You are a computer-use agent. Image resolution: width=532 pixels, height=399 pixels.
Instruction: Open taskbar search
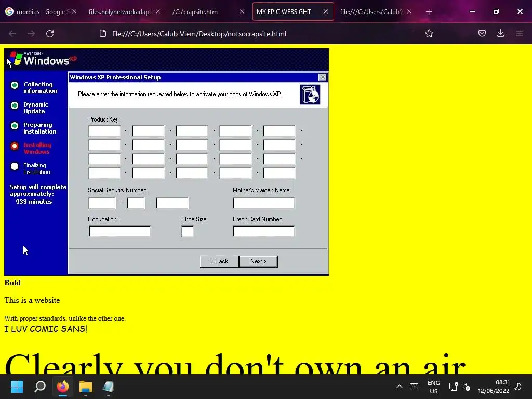coord(40,387)
